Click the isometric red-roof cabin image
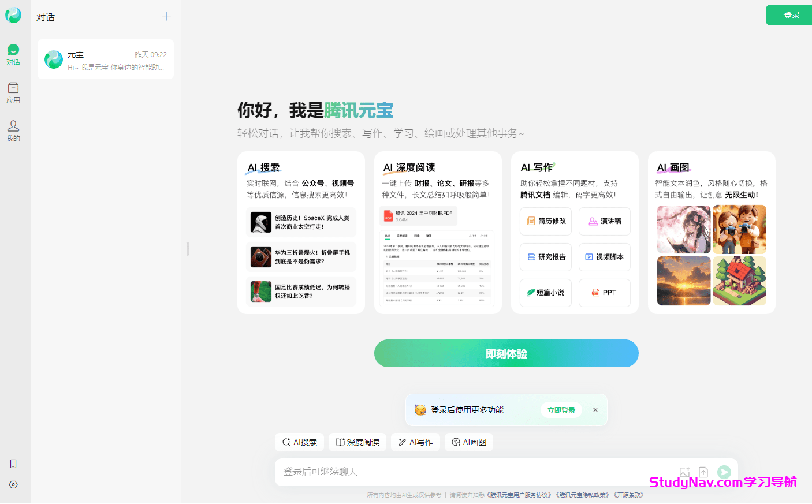The height and width of the screenshot is (504, 812). pyautogui.click(x=739, y=281)
